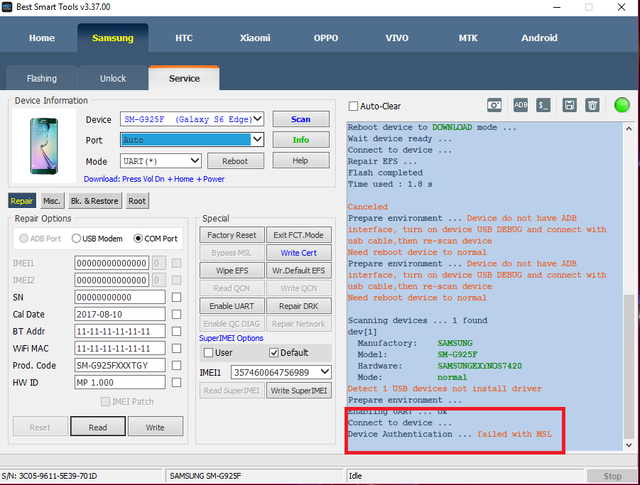Viewport: 640px width, 485px height.
Task: Open the HTC tab
Action: point(184,38)
